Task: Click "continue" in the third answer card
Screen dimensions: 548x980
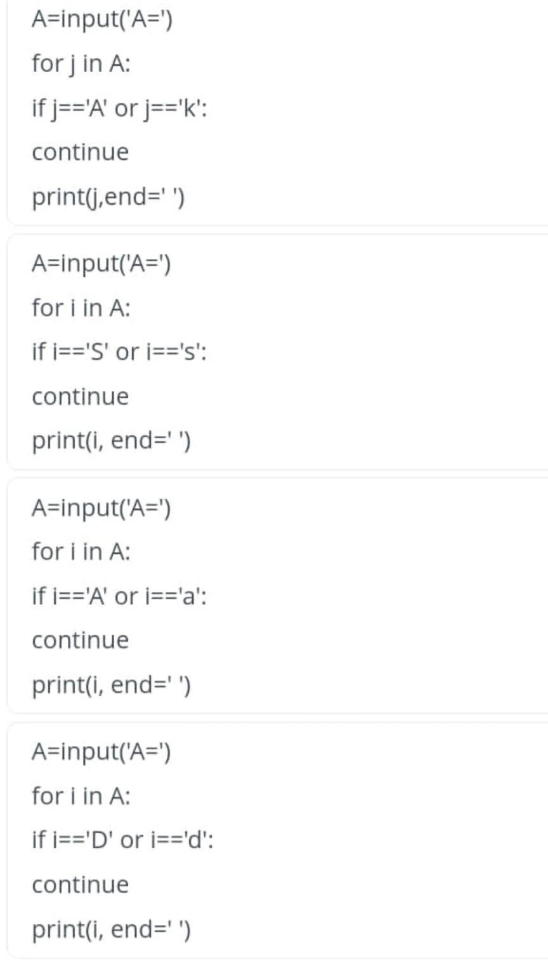Action: [x=81, y=640]
